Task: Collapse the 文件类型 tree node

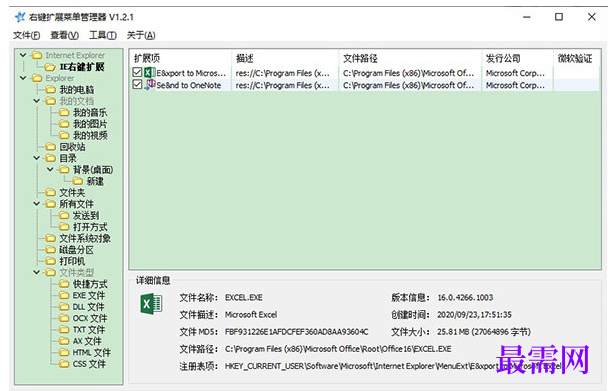Action: pos(37,272)
